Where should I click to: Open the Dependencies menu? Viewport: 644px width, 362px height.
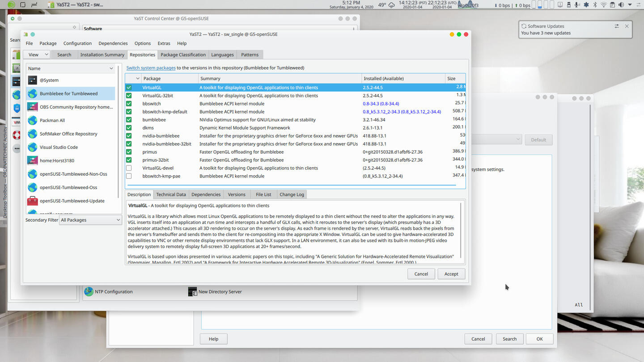click(x=113, y=43)
